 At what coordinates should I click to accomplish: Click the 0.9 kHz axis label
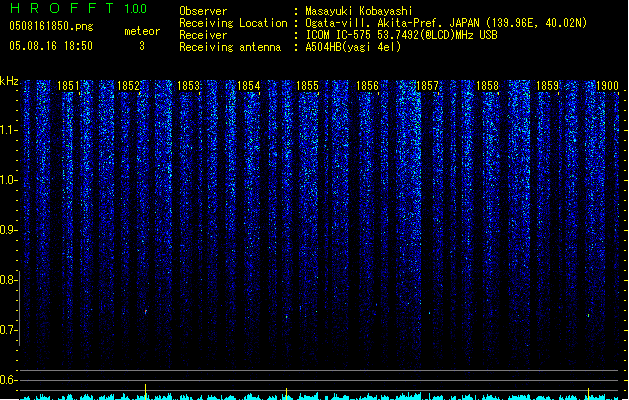point(8,230)
